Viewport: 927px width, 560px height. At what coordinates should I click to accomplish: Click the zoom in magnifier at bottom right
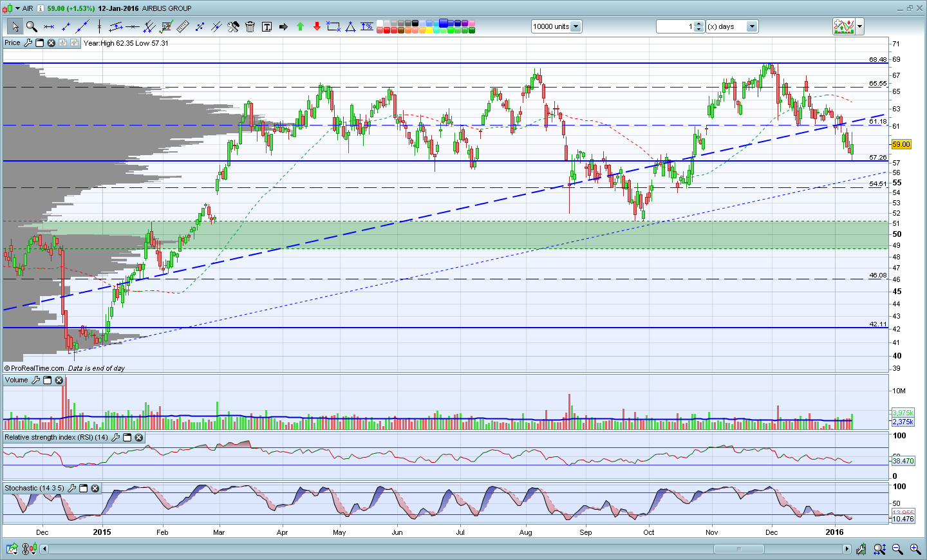click(x=915, y=549)
